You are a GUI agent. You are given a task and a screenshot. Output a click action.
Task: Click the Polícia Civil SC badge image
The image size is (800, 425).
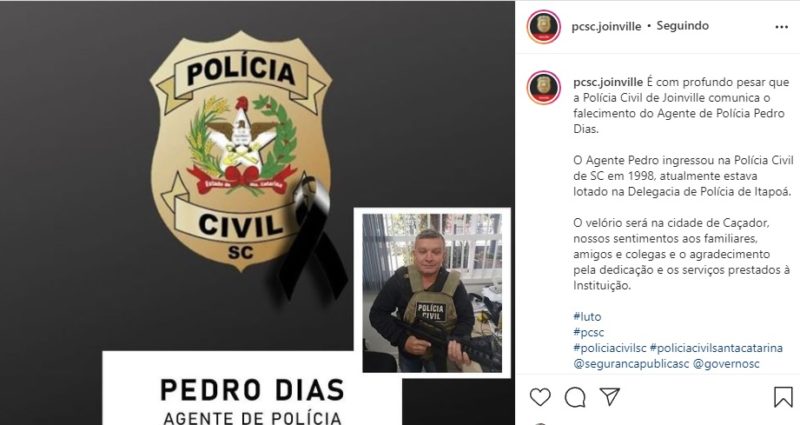click(241, 149)
